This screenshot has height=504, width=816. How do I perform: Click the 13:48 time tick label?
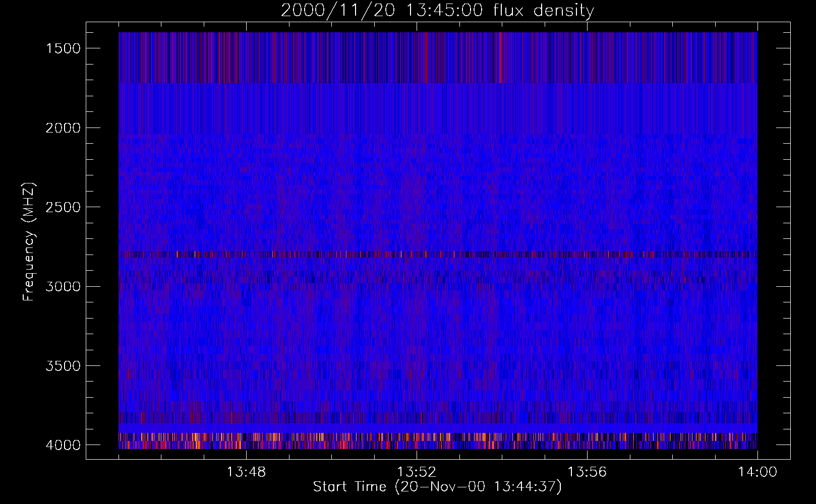click(x=246, y=472)
